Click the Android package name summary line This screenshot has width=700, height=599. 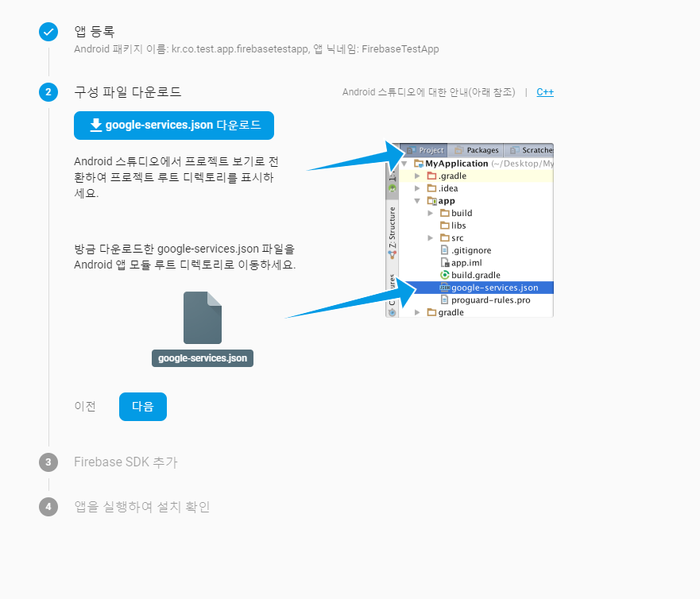tap(257, 49)
